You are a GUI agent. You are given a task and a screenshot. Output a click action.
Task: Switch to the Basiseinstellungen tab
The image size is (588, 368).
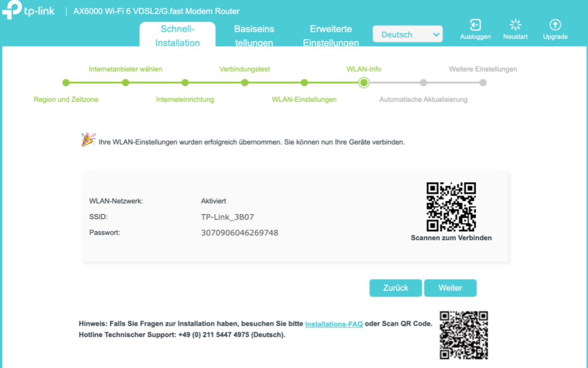pyautogui.click(x=254, y=34)
